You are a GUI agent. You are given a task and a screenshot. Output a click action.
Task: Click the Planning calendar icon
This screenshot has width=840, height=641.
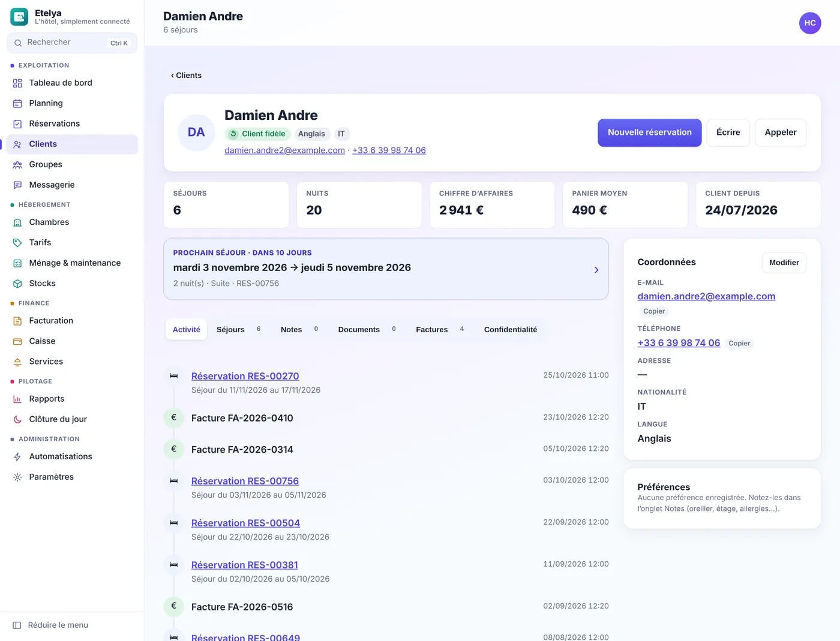tap(17, 104)
